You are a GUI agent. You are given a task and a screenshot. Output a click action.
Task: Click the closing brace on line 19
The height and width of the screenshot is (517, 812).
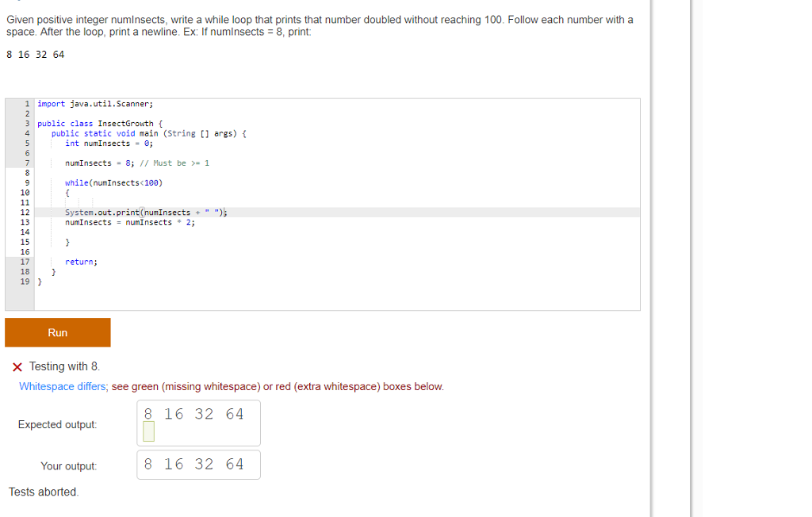(x=40, y=281)
